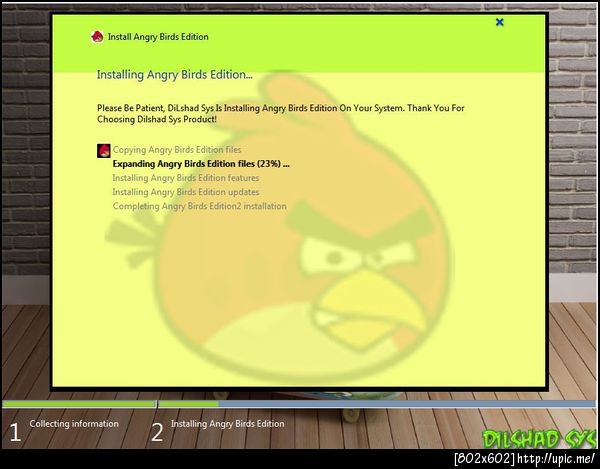The width and height of the screenshot is (600, 469).
Task: Click the Collecting information progress bar
Action: (79, 404)
